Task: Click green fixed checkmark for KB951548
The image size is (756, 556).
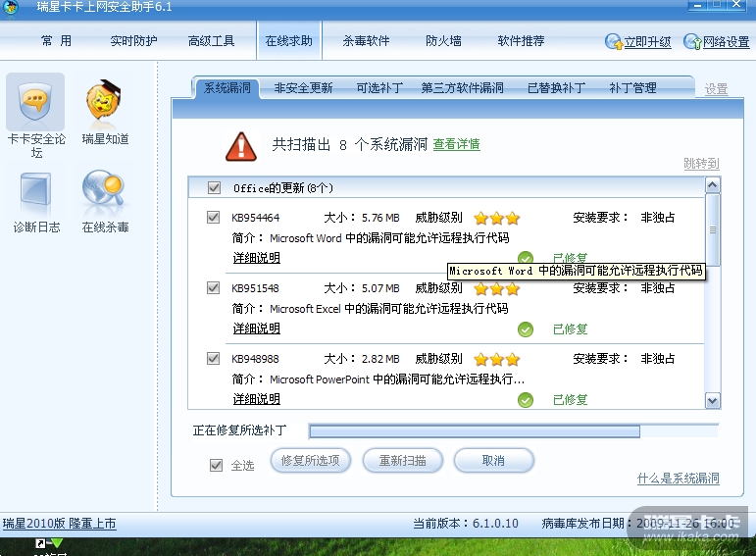Action: pyautogui.click(x=526, y=329)
